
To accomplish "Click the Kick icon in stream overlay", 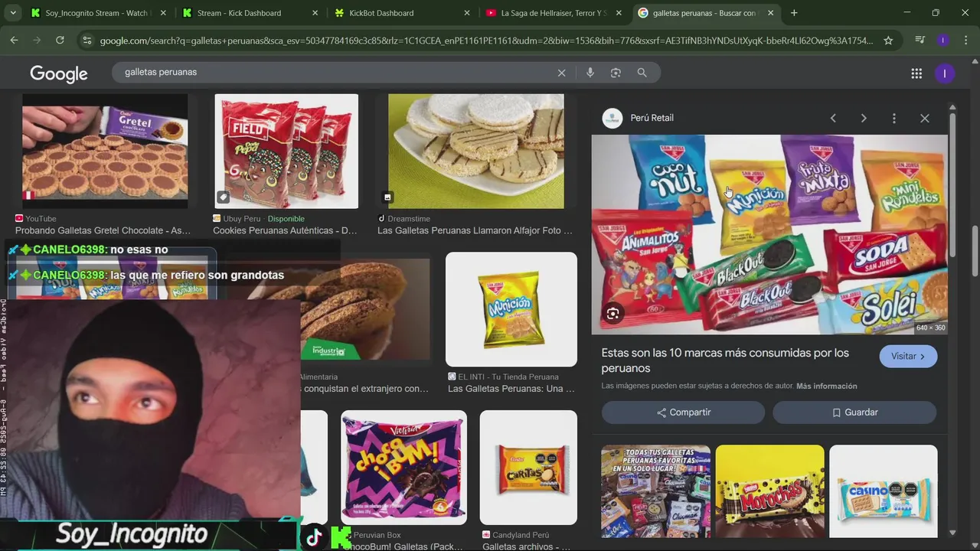I will (x=341, y=537).
